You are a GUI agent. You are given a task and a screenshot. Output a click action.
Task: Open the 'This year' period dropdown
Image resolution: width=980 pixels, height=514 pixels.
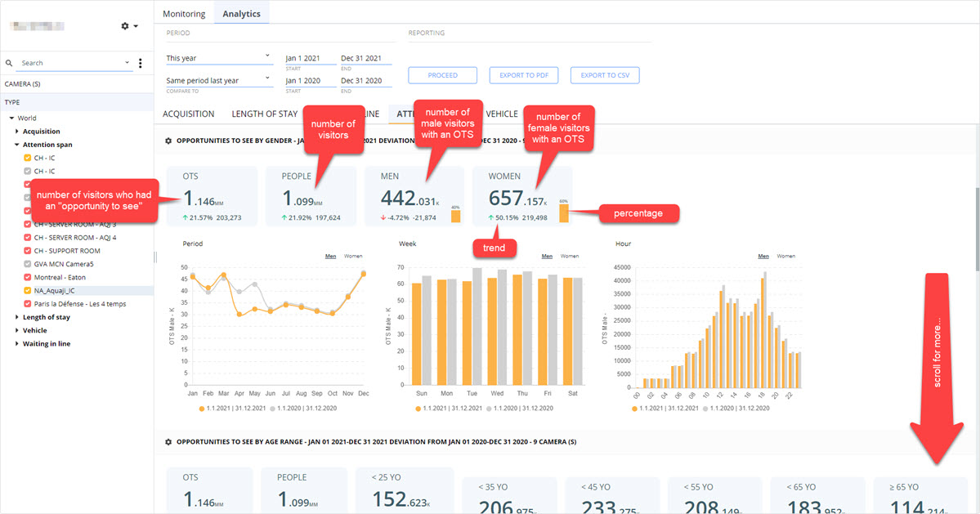pos(219,58)
